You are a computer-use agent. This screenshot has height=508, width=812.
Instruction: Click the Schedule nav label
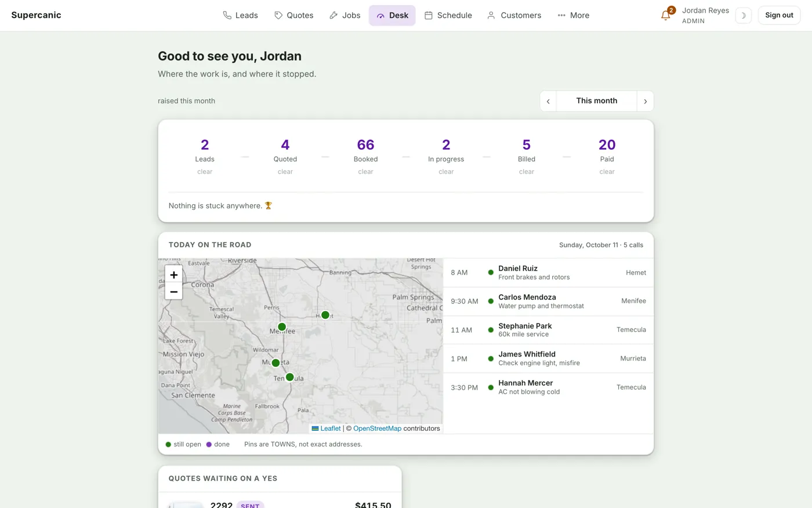pyautogui.click(x=454, y=15)
